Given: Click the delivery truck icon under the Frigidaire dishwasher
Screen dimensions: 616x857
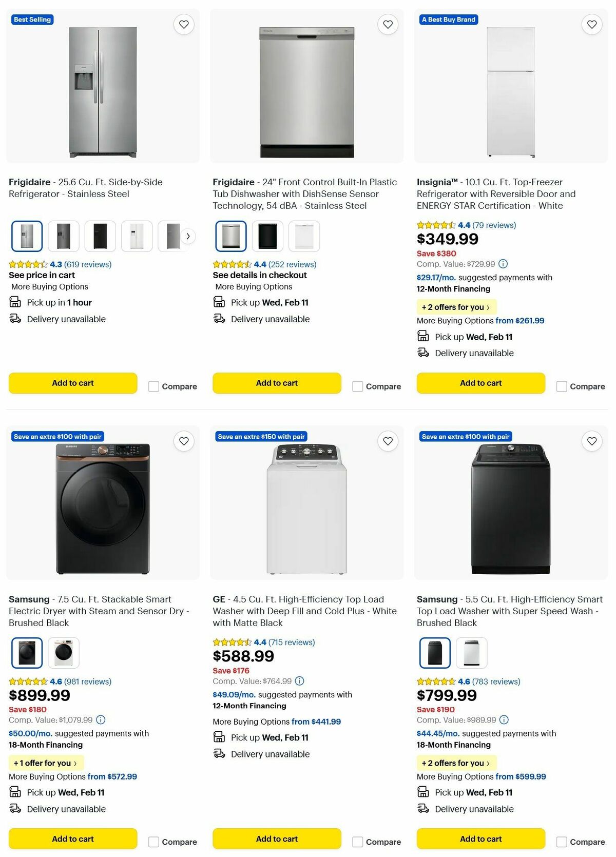Looking at the screenshot, I should 219,318.
